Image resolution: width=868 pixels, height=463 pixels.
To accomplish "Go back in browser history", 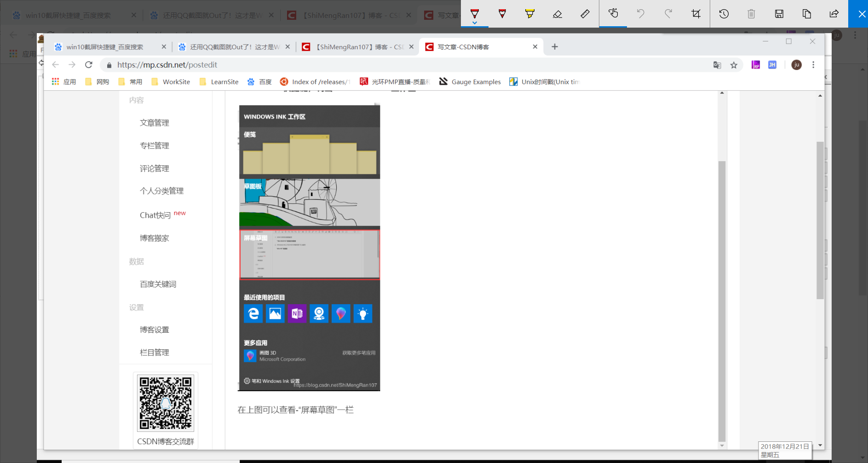I will click(56, 65).
